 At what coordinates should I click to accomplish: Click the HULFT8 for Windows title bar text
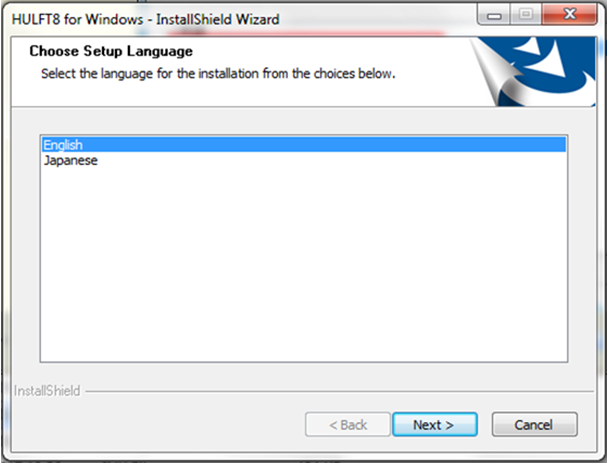click(x=145, y=19)
